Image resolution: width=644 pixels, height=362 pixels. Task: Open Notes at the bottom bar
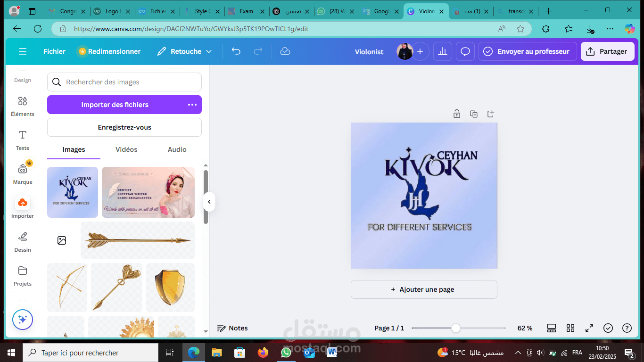tap(232, 328)
